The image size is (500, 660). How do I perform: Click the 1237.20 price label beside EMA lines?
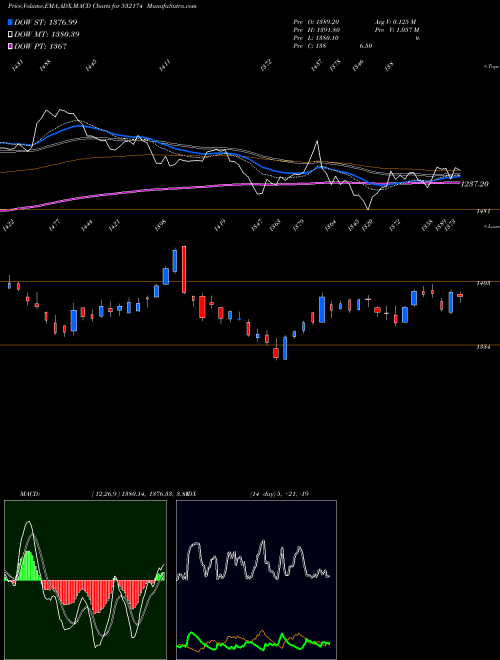pos(475,184)
